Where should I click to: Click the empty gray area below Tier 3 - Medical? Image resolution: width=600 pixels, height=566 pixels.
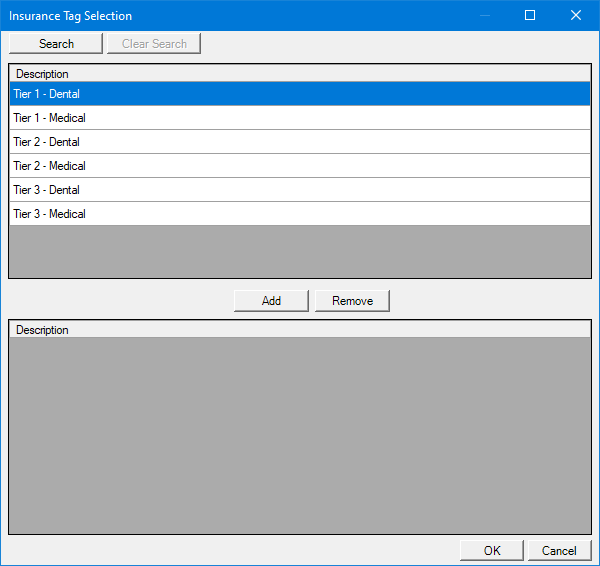coord(300,250)
